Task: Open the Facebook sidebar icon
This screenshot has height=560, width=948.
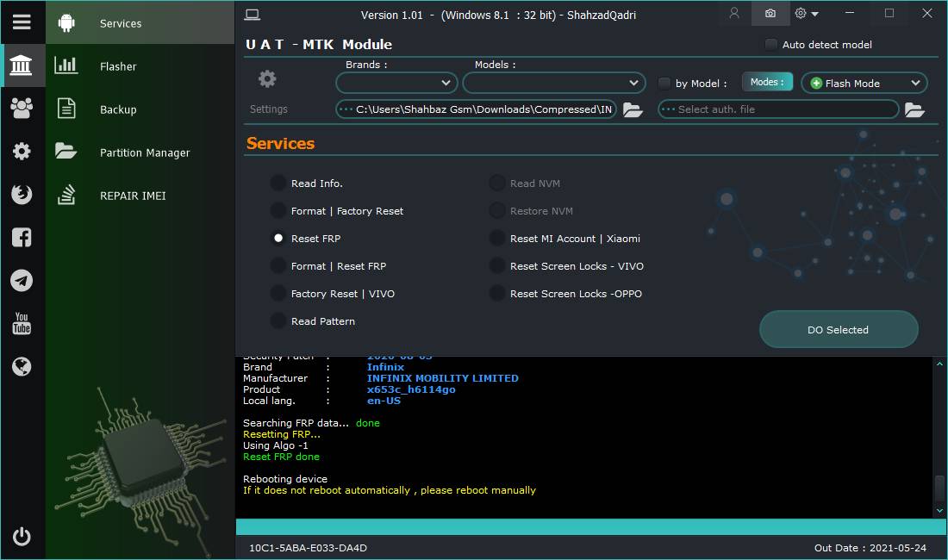Action: [22, 238]
